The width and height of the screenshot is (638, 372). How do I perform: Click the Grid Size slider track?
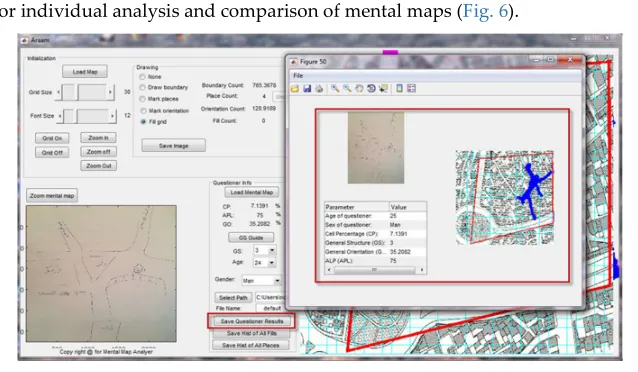pyautogui.click(x=84, y=92)
